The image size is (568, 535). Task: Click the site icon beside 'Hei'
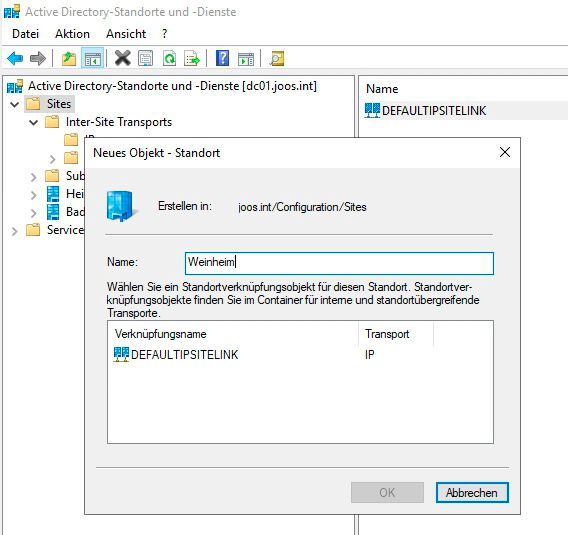(53, 194)
